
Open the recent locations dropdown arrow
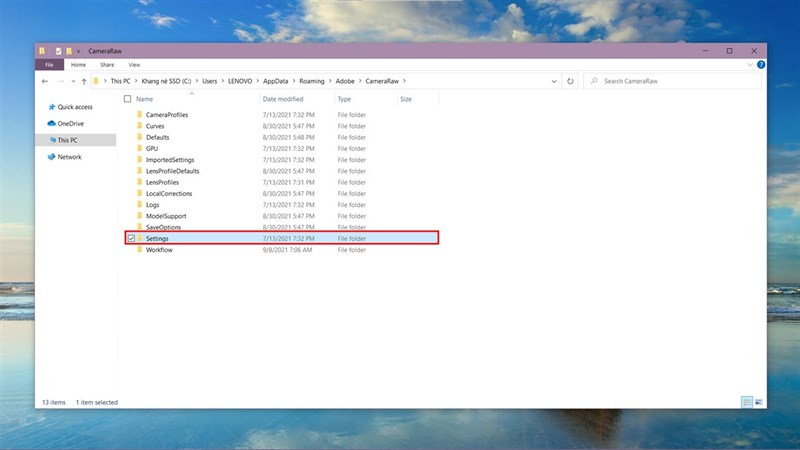click(x=73, y=81)
